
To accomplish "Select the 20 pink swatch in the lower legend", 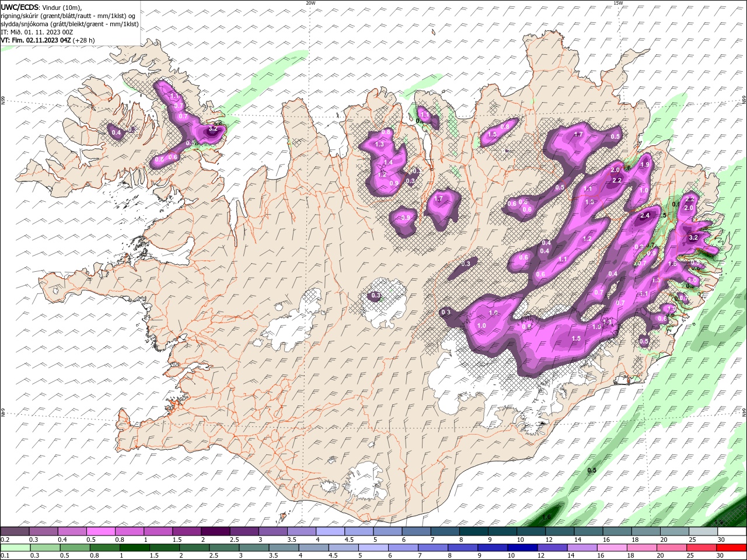I will 671,548.
